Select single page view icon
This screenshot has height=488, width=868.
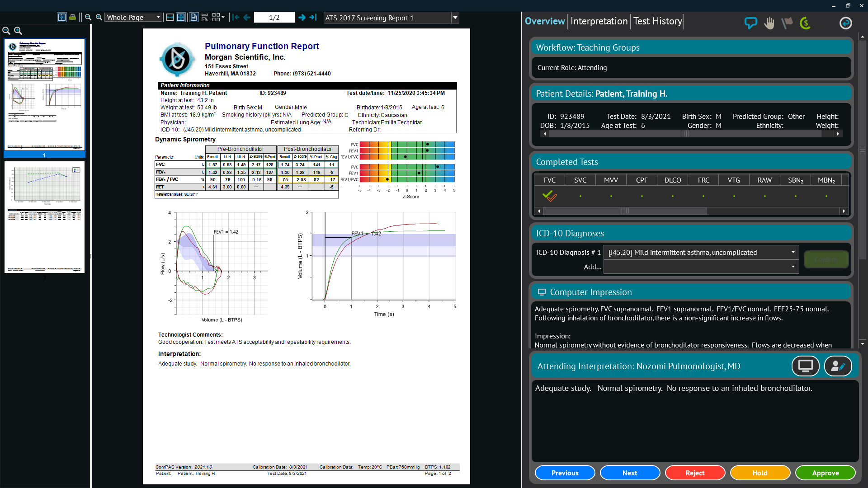coord(193,17)
